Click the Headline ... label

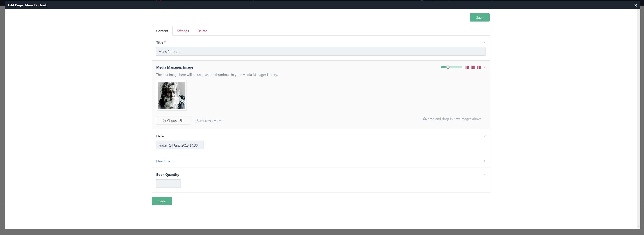click(x=165, y=161)
